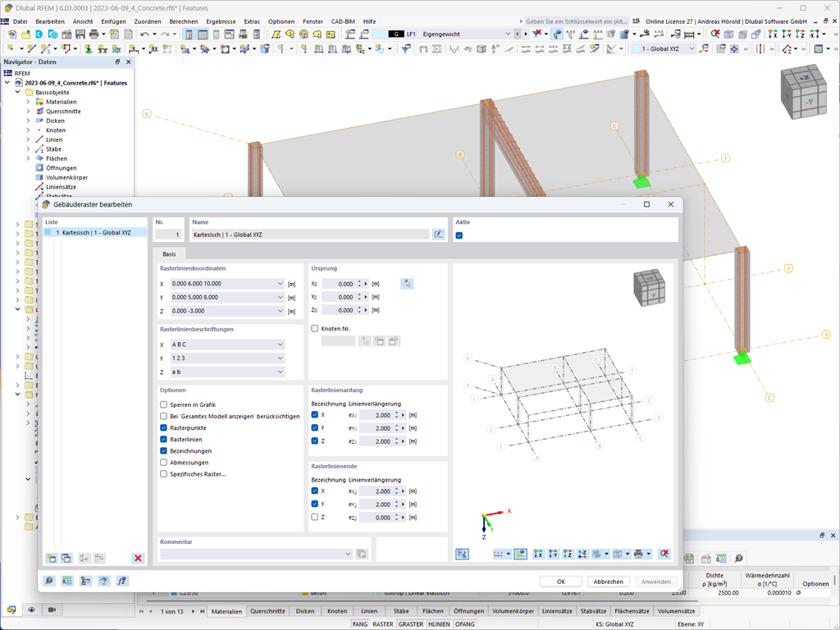Image resolution: width=840 pixels, height=630 pixels.
Task: Click the pick origin point icon
Action: click(x=407, y=283)
